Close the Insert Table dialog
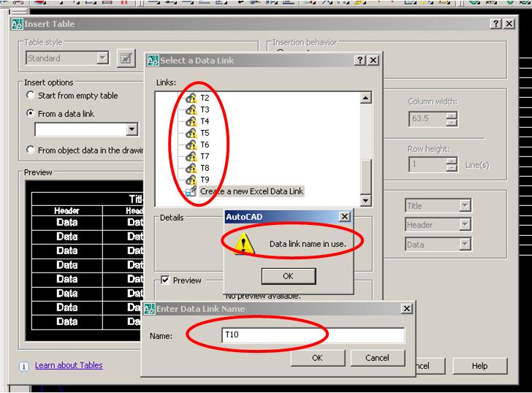This screenshot has width=532, height=393. 509,23
